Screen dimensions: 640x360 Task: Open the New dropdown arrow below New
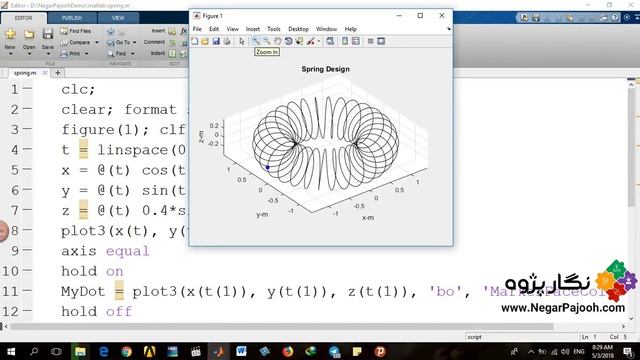point(10,53)
